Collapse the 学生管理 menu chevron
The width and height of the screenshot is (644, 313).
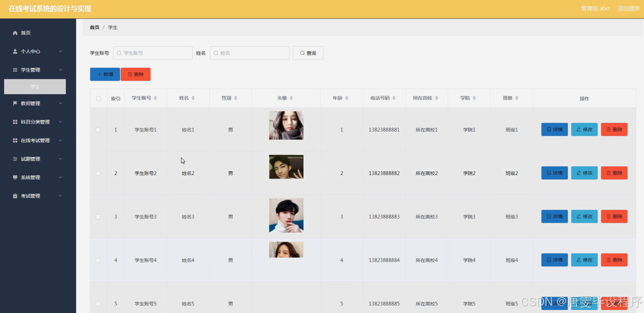click(60, 70)
